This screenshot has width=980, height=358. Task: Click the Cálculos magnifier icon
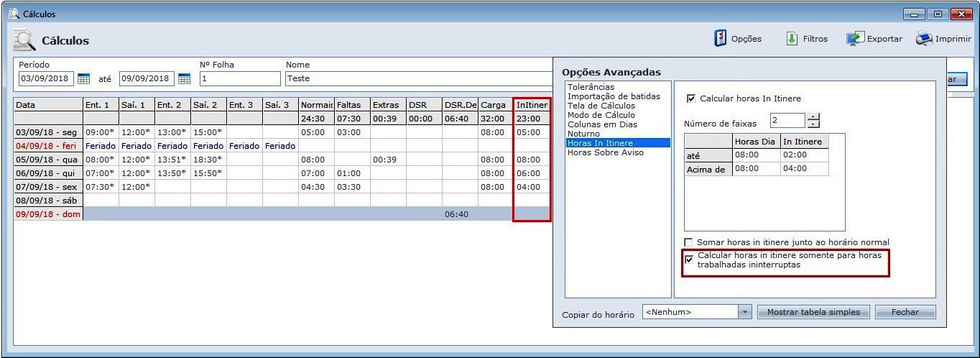tap(25, 41)
